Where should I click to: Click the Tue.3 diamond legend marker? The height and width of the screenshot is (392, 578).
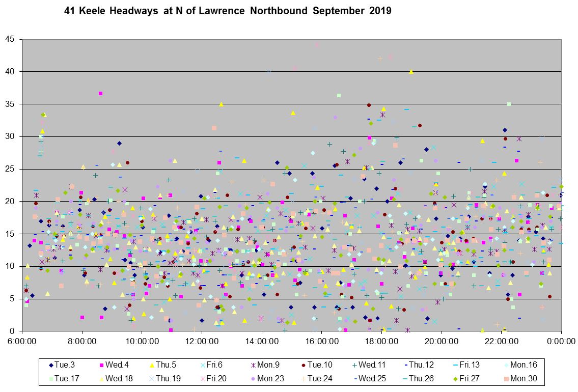pyautogui.click(x=51, y=365)
